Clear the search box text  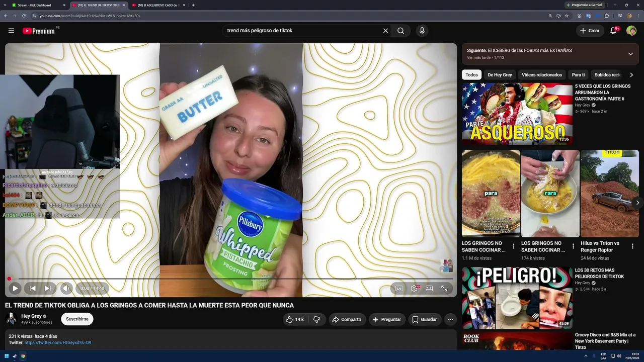385,31
